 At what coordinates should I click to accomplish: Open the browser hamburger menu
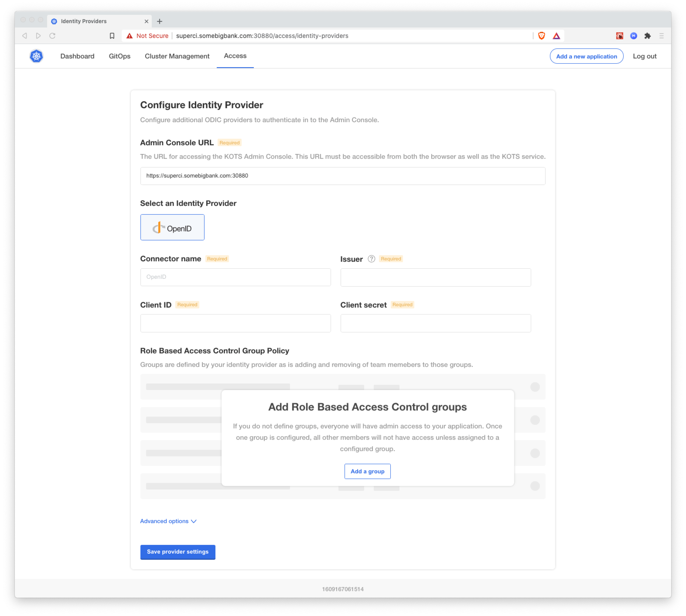pyautogui.click(x=662, y=36)
